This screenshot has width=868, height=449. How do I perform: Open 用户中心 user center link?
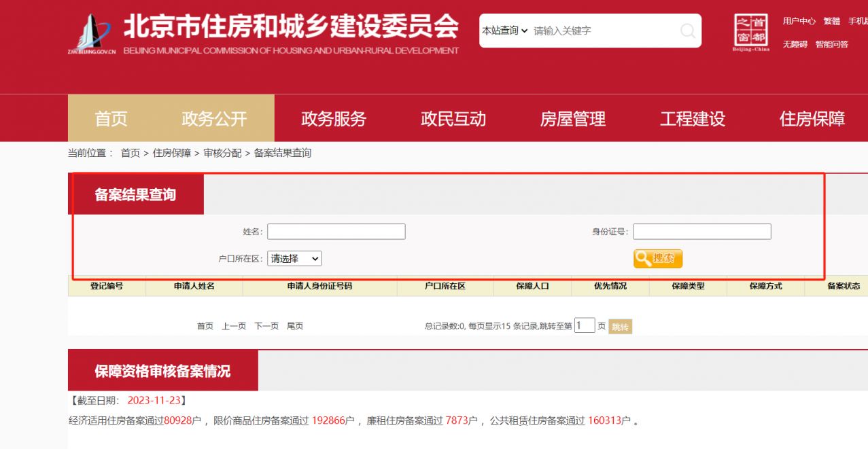click(x=799, y=21)
